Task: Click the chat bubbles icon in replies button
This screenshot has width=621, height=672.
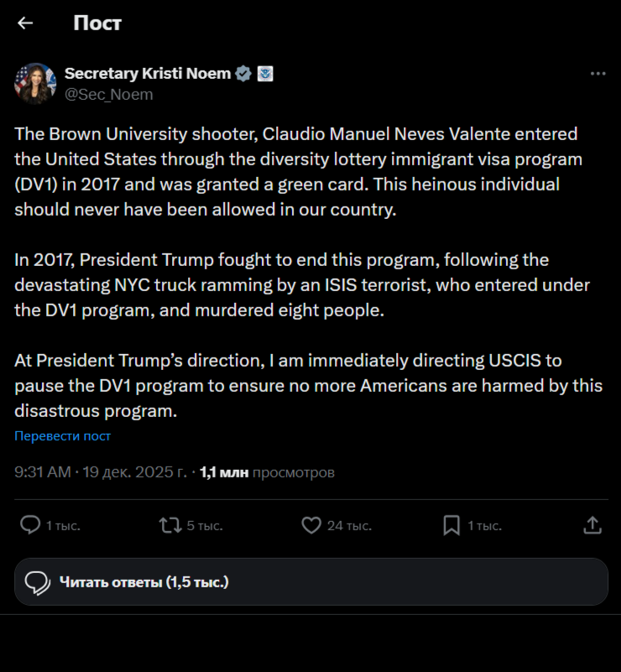Action: click(x=38, y=581)
